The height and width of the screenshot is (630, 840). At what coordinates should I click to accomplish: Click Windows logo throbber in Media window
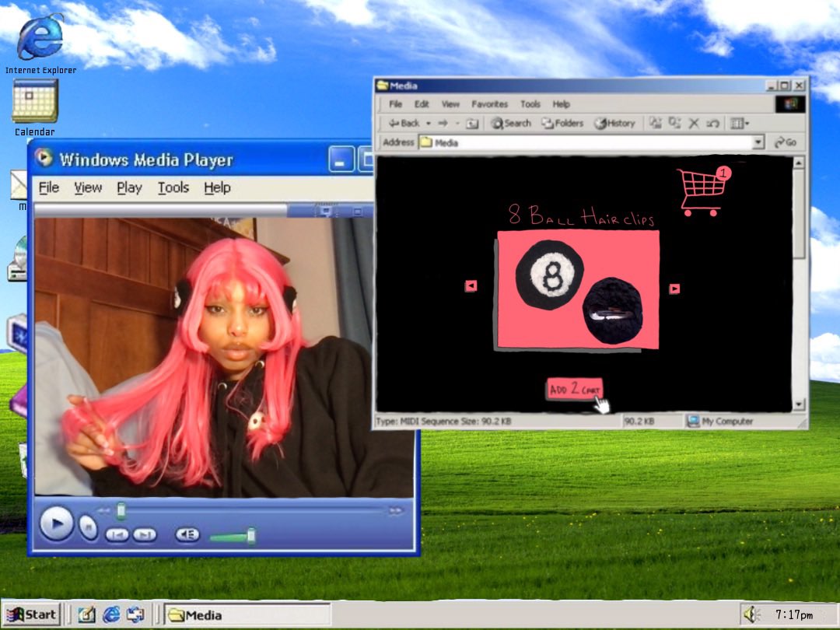click(790, 103)
